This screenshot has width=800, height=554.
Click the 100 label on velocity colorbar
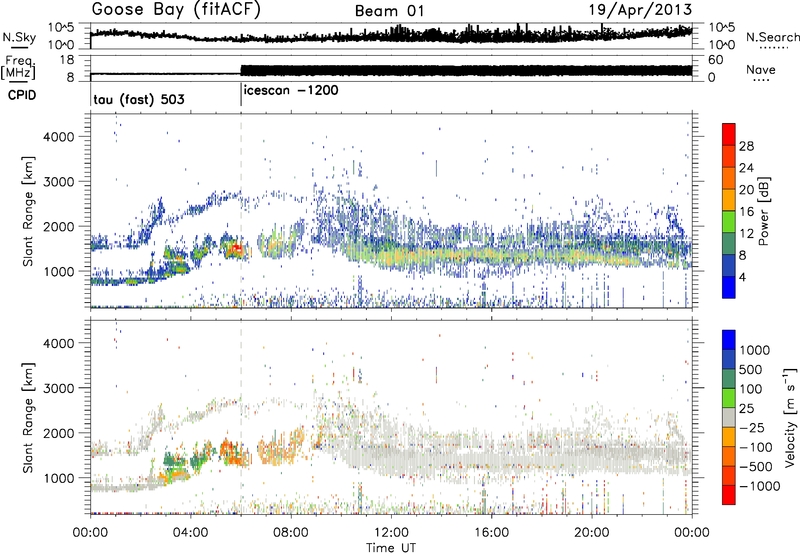pos(751,389)
